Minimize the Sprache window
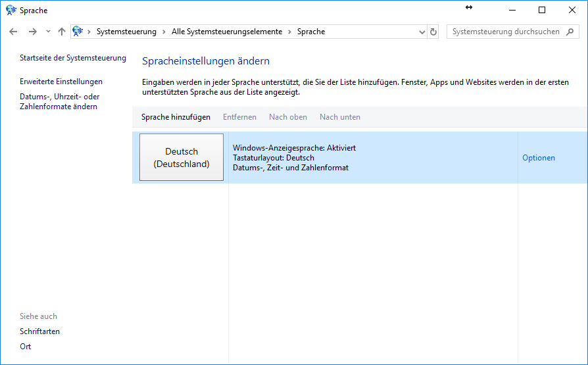Viewport: 588px width, 365px height. click(x=512, y=10)
